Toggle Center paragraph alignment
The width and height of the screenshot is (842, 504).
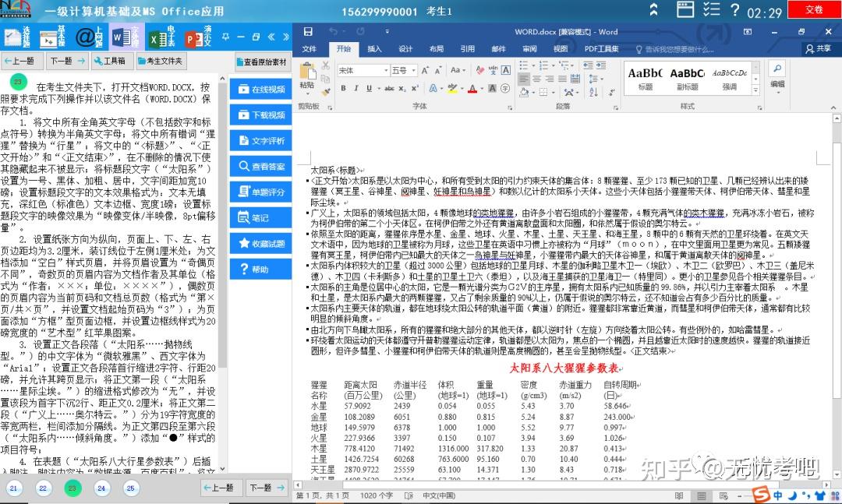pos(536,79)
